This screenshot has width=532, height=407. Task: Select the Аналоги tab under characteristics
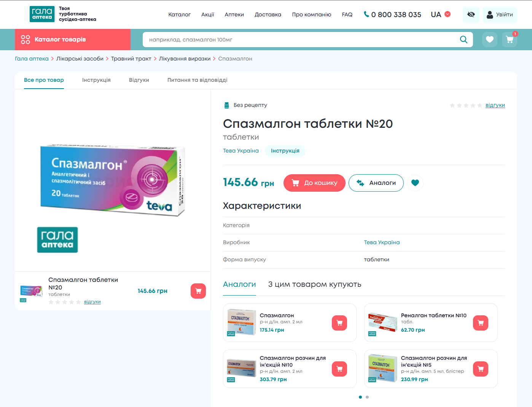pyautogui.click(x=239, y=285)
